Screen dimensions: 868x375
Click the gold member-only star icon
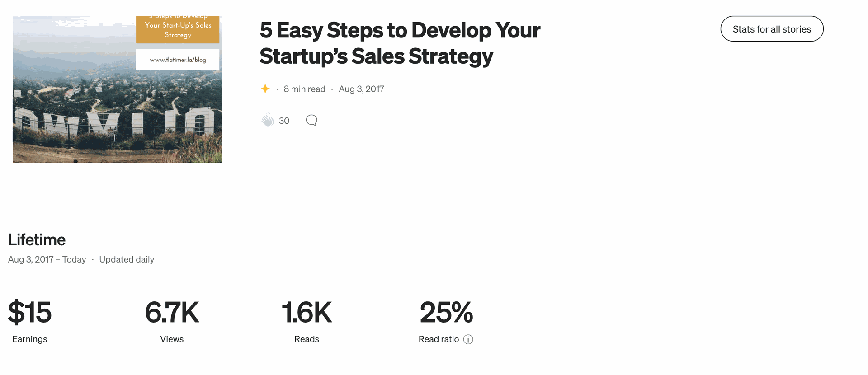(265, 89)
